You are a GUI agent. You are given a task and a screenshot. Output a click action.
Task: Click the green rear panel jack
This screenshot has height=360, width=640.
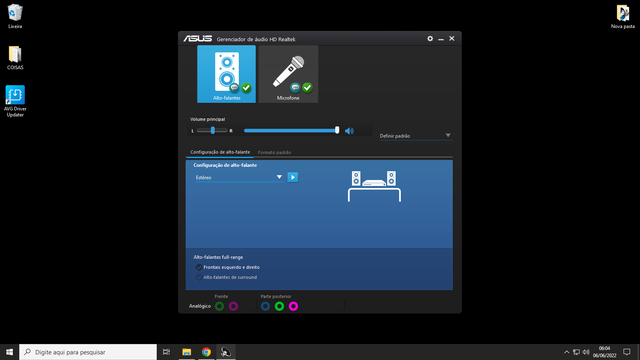pyautogui.click(x=279, y=306)
